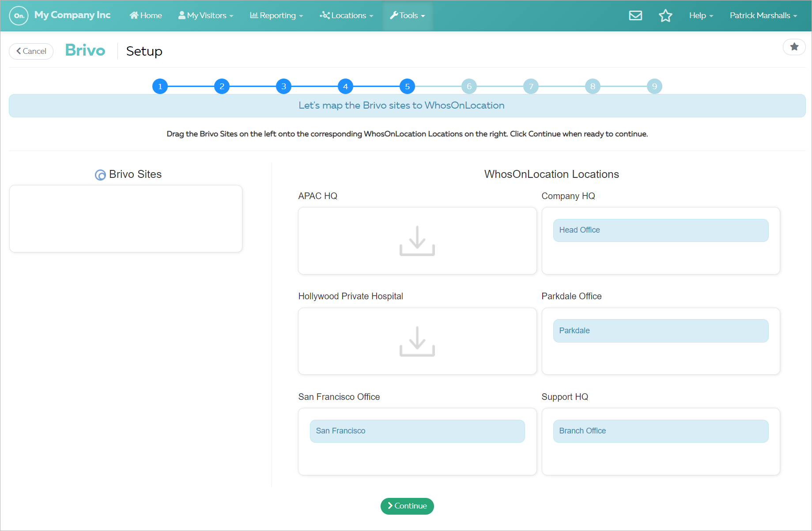Open the My Visitors dropdown menu
Image resolution: width=812 pixels, height=531 pixels.
point(206,15)
